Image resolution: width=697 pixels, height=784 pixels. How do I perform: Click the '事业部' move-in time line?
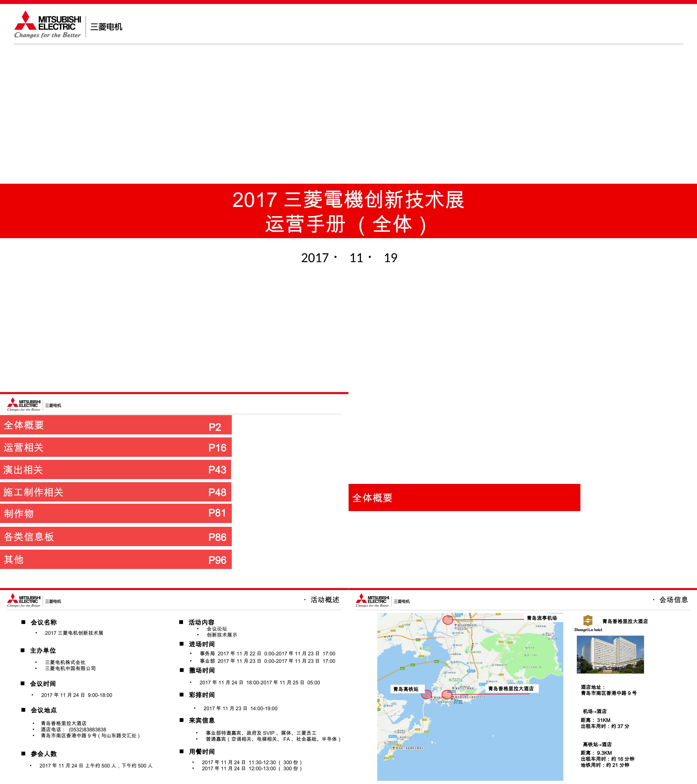267,661
